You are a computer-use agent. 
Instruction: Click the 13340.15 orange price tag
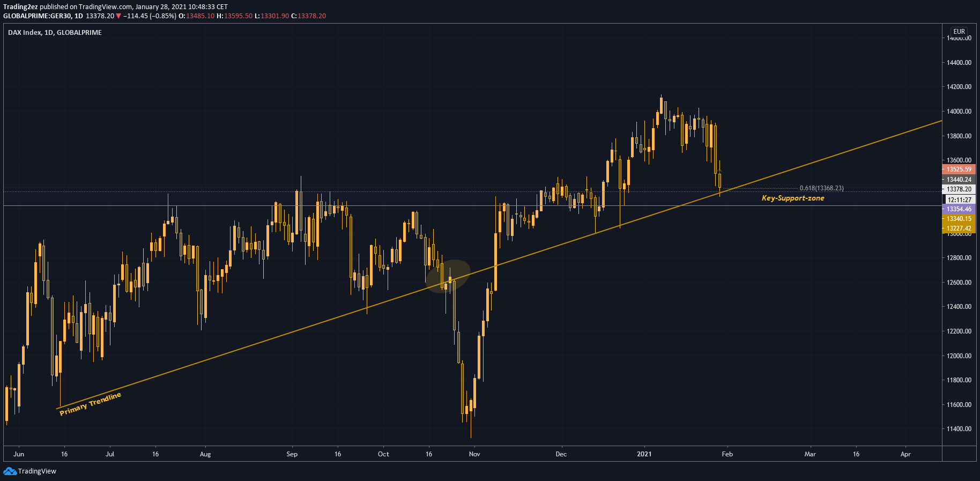(x=959, y=219)
